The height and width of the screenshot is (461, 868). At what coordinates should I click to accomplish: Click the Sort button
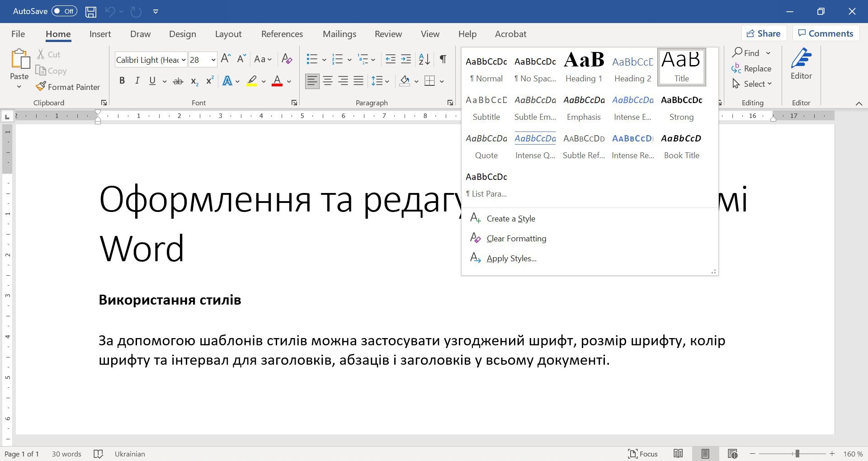click(423, 59)
